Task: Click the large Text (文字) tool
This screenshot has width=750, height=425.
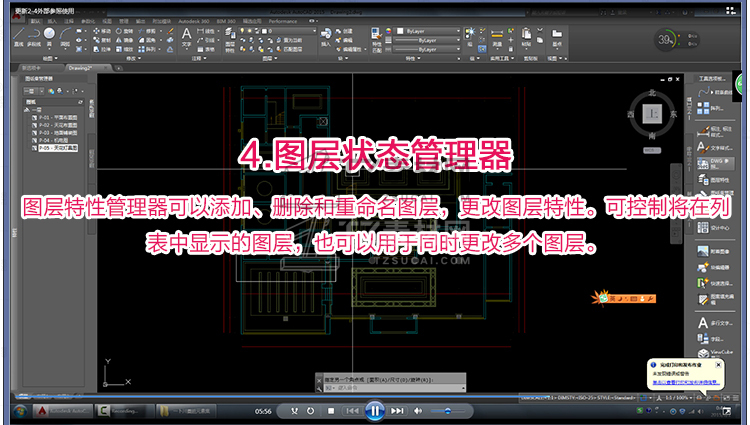Action: tap(187, 37)
